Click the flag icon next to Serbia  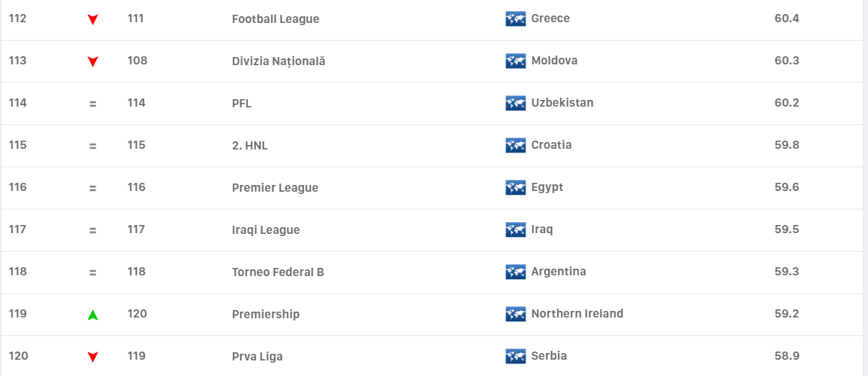[515, 356]
